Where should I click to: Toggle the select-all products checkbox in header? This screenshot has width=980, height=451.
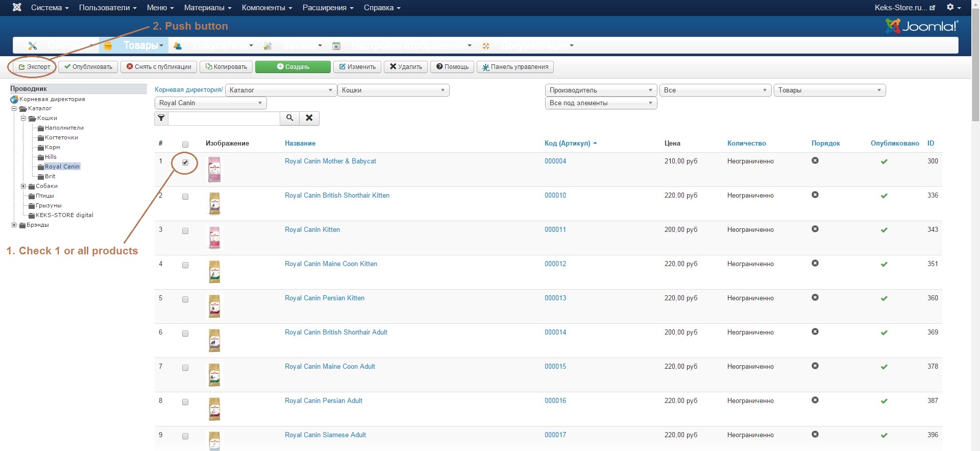point(185,145)
